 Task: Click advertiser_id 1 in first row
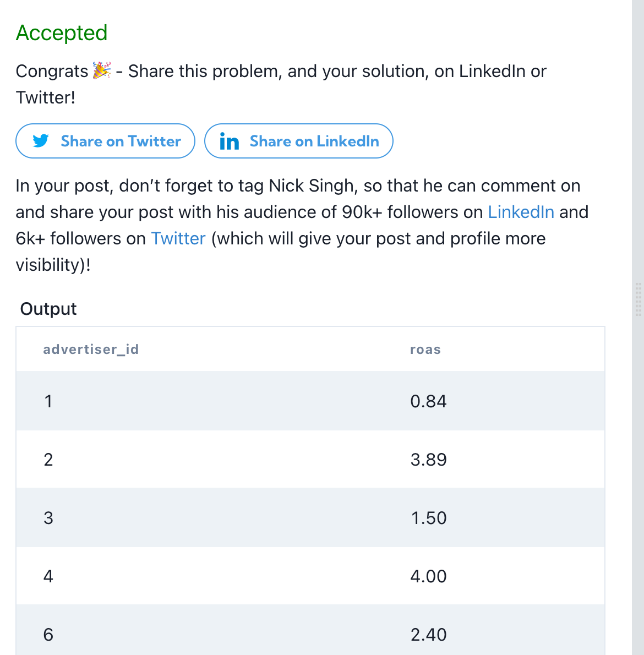coord(48,401)
